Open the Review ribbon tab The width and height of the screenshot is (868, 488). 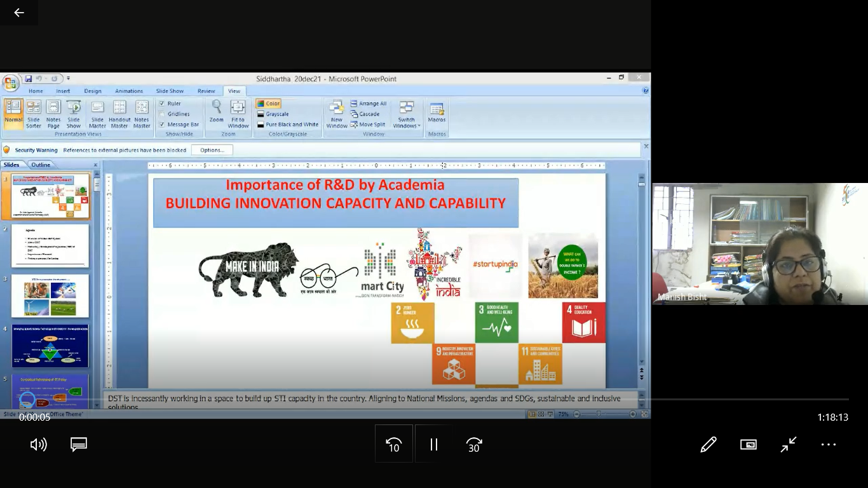[206, 91]
